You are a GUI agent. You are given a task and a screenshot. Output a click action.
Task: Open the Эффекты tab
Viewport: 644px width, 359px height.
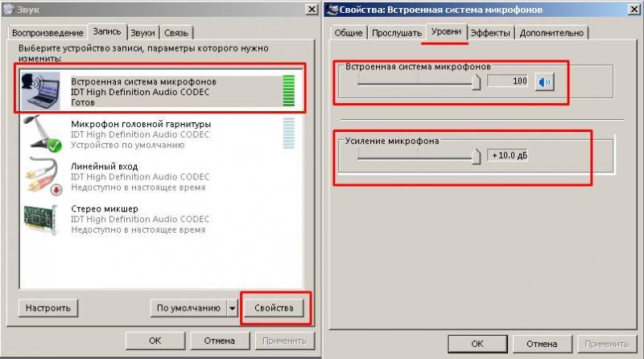[x=490, y=33]
